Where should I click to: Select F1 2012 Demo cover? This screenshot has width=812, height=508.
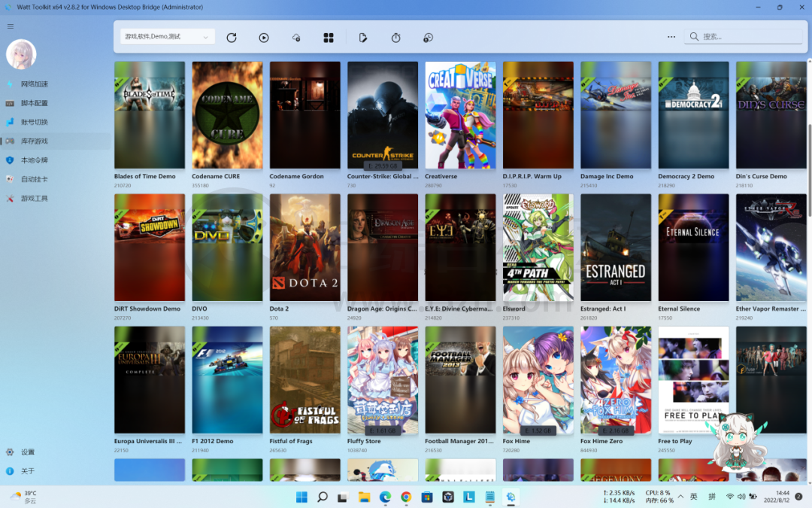point(227,379)
